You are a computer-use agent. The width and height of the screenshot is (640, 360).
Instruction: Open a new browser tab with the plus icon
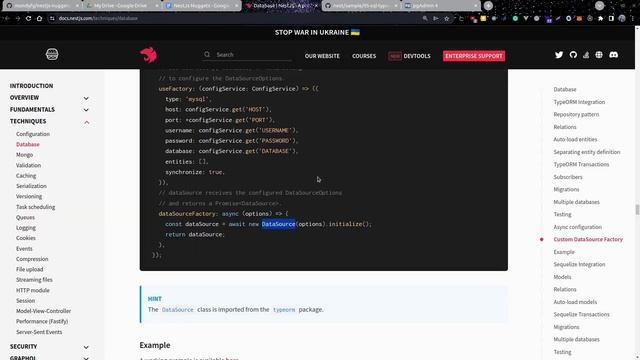pyautogui.click(x=488, y=6)
